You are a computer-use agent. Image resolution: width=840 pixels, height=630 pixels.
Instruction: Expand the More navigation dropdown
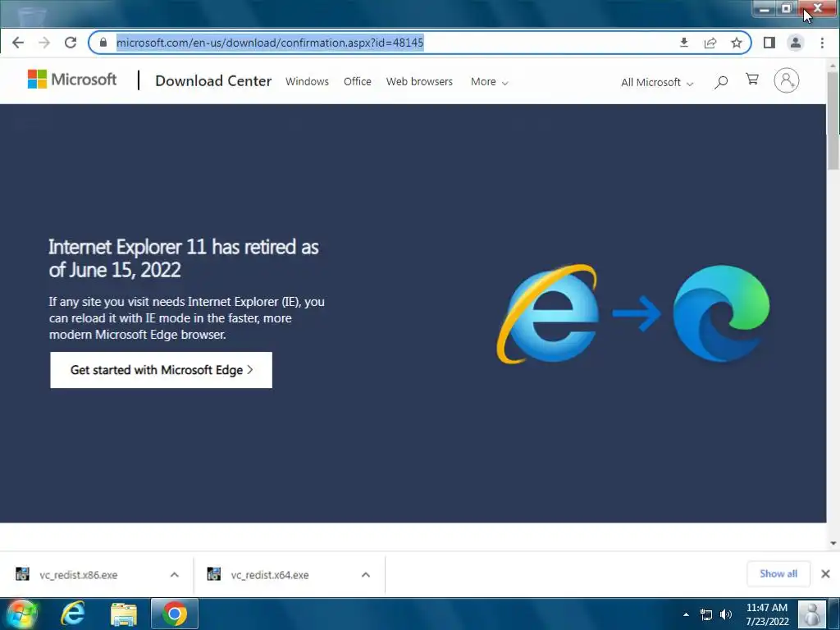click(x=489, y=82)
